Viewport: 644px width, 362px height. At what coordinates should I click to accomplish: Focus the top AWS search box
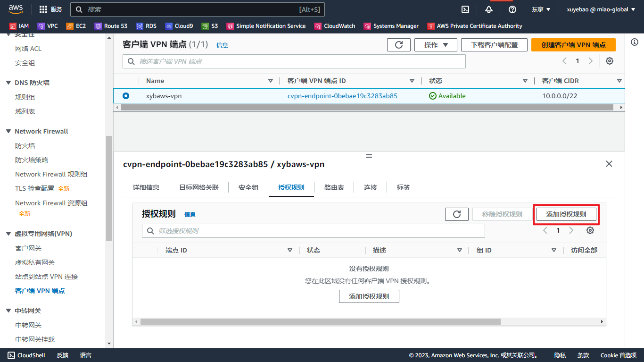tap(197, 9)
